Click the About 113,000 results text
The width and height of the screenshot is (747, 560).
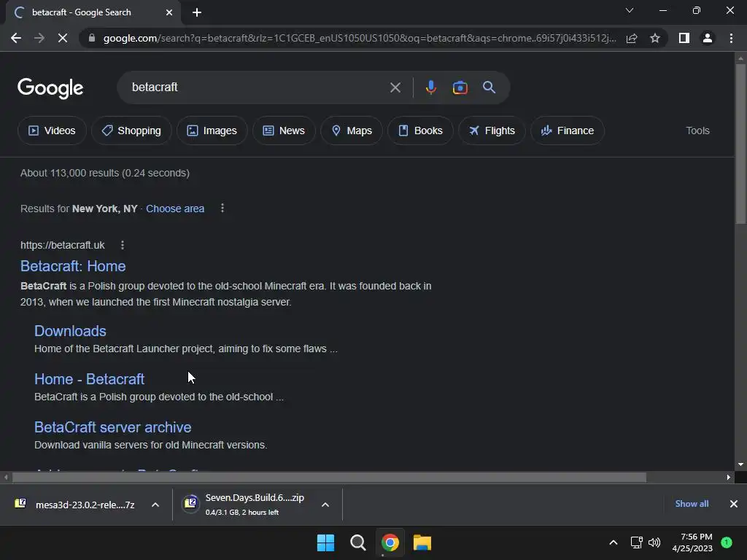click(105, 173)
